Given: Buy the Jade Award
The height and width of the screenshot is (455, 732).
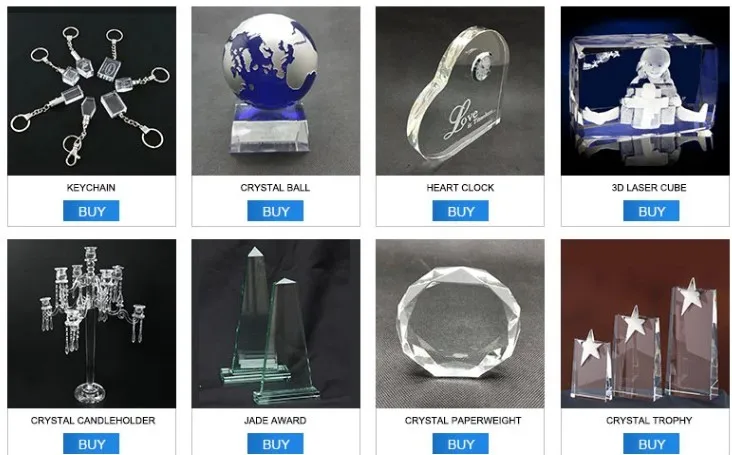Looking at the screenshot, I should pyautogui.click(x=275, y=444).
